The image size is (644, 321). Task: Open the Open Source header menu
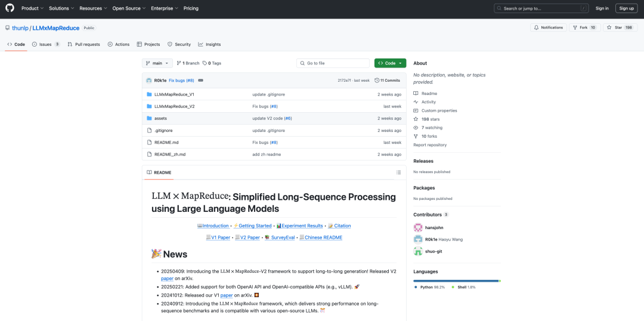point(129,8)
